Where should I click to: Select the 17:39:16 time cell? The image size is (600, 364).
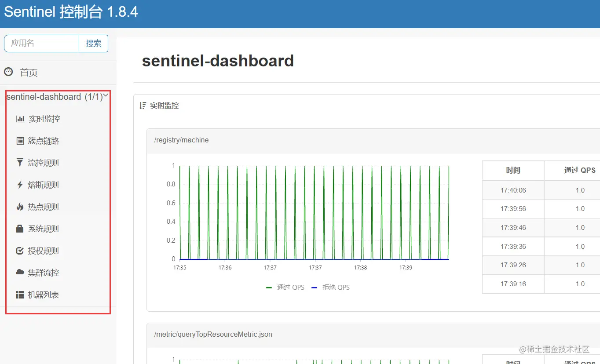513,284
